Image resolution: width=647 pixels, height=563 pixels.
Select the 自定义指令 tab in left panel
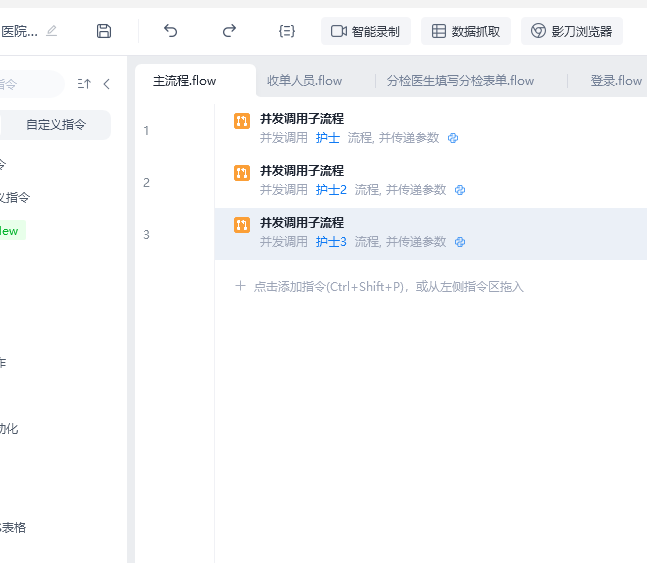click(x=56, y=125)
